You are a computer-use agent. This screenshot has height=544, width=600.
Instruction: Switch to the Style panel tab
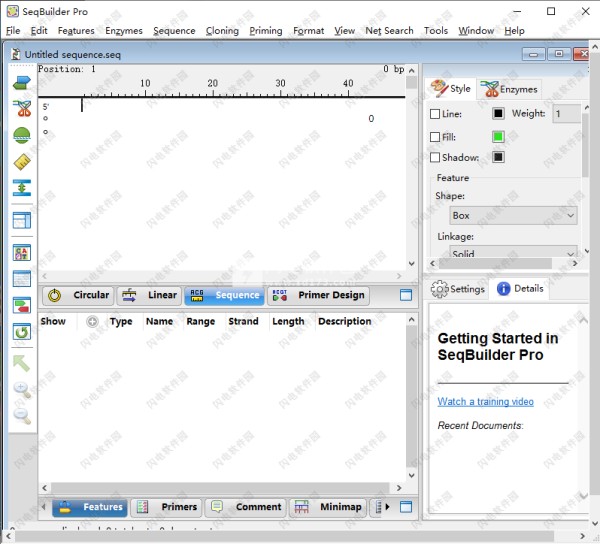click(450, 89)
